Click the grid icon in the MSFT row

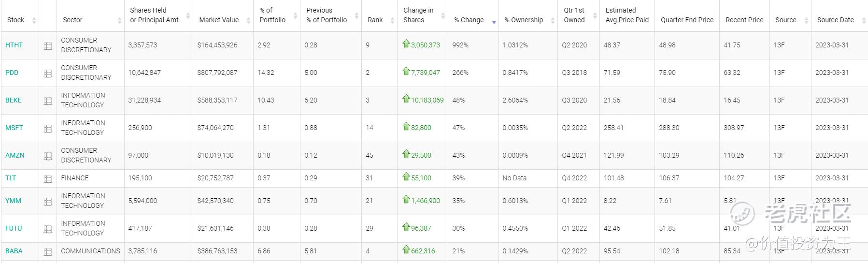48,129
